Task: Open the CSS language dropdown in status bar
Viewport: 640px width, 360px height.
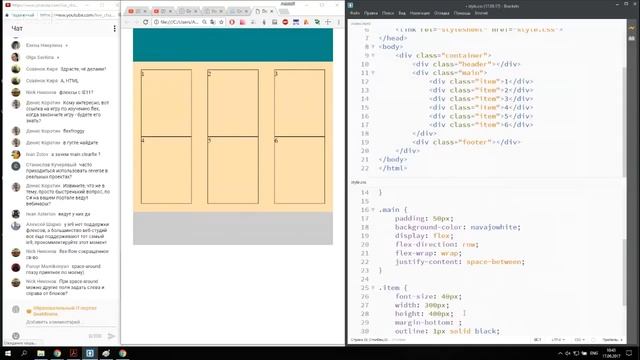Action: 579,340
